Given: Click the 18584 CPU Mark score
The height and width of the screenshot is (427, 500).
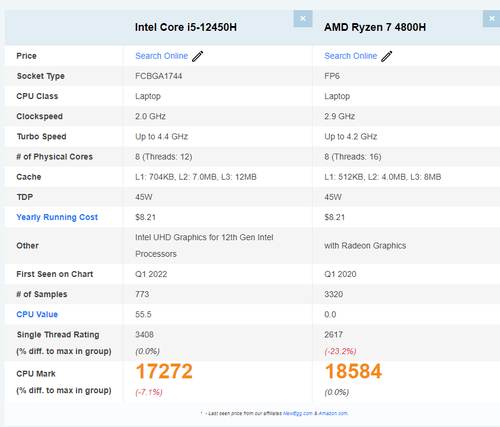Looking at the screenshot, I should (x=353, y=371).
